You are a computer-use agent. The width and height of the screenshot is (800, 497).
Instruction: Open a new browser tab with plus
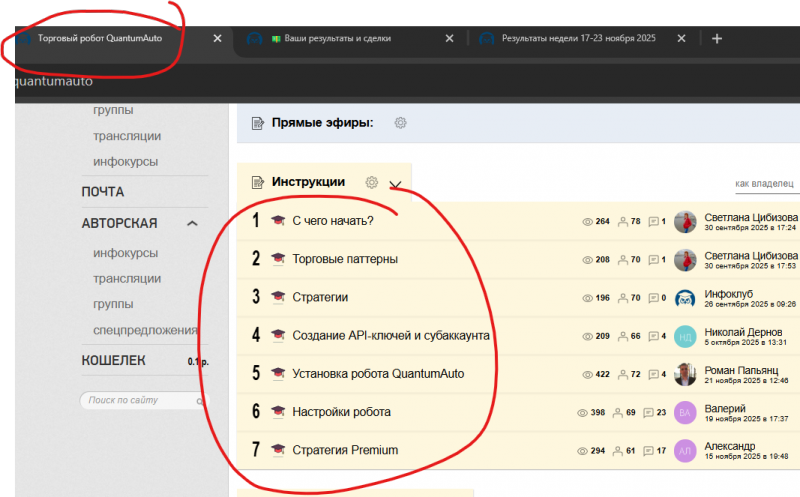[x=717, y=38]
